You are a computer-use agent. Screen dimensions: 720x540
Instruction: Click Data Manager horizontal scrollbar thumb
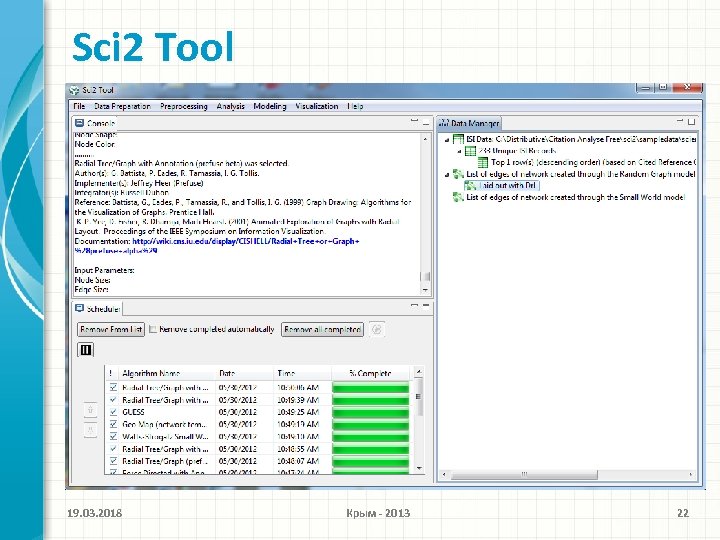[524, 474]
